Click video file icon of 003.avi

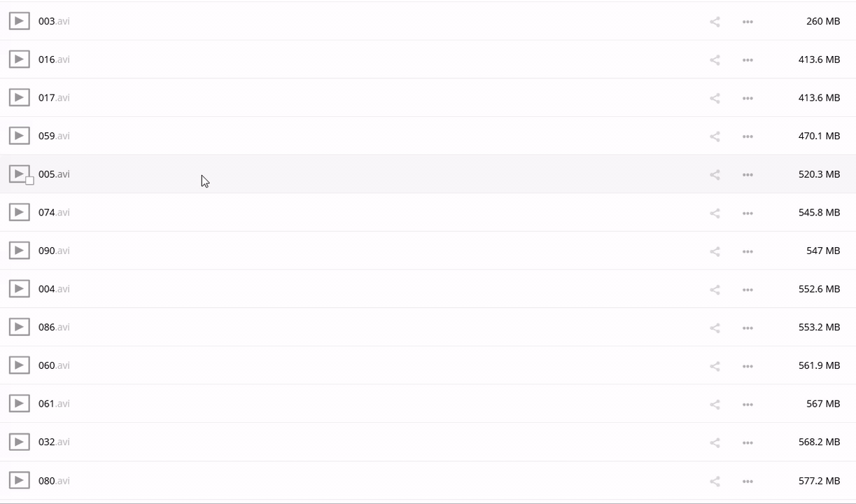coord(19,21)
